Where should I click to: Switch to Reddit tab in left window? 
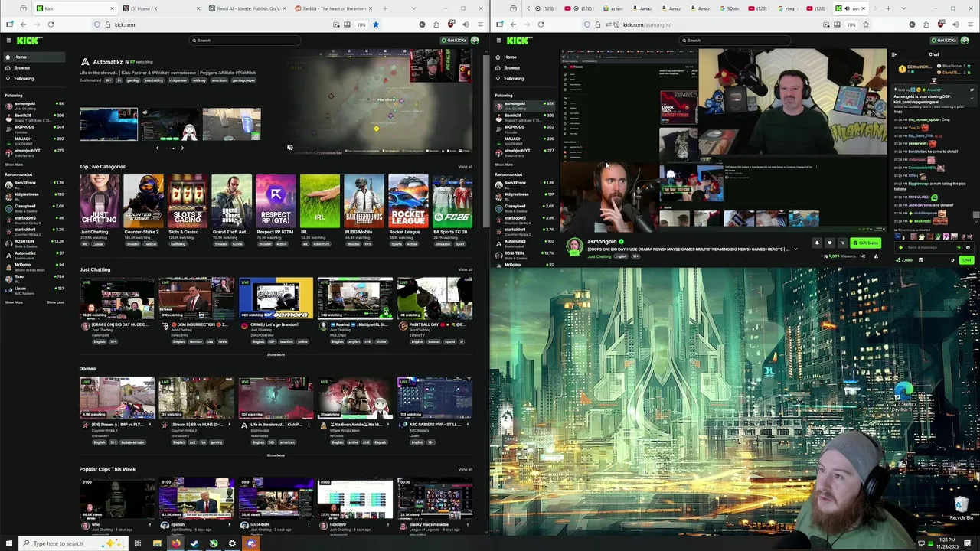click(334, 8)
